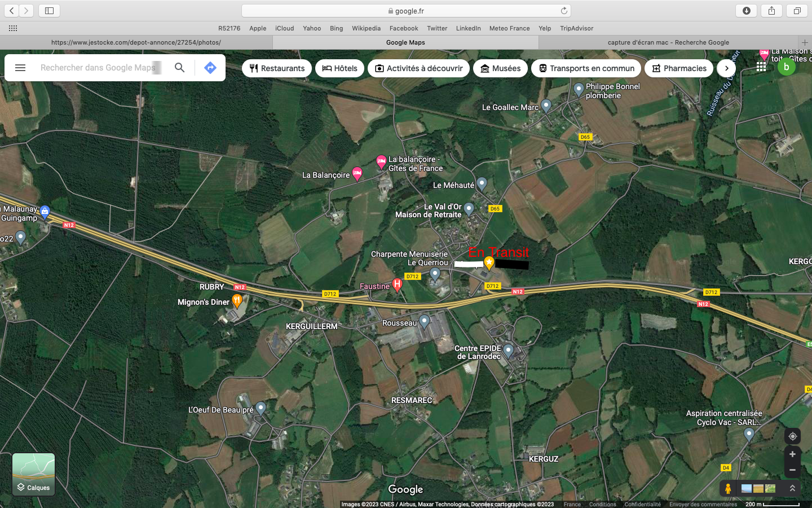The height and width of the screenshot is (508, 812).
Task: Select Transports en commun chip
Action: coord(586,68)
